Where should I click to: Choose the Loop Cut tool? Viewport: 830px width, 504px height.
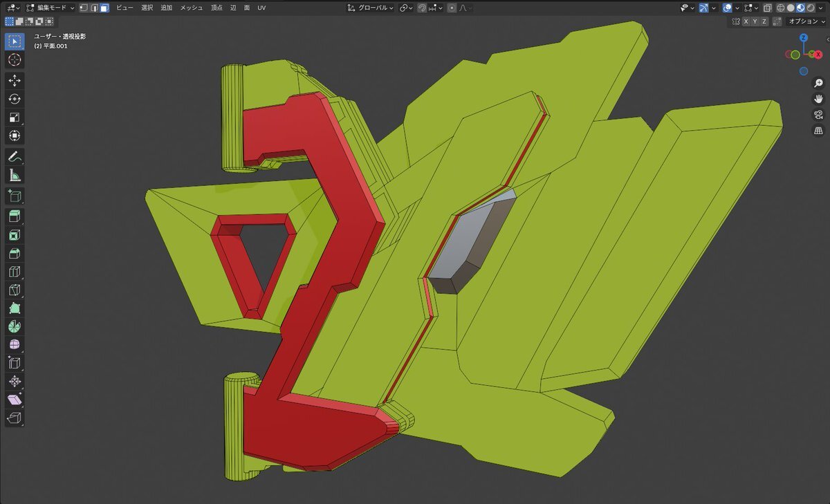click(x=15, y=272)
